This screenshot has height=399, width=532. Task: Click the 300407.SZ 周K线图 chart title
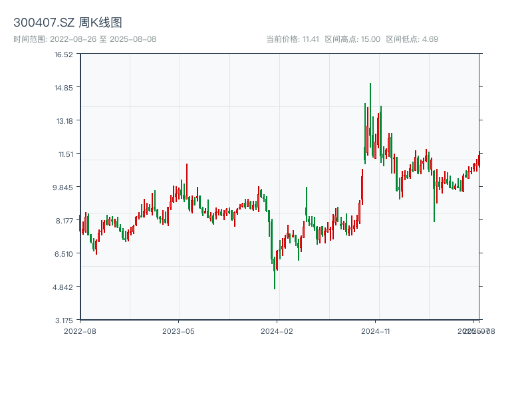click(68, 23)
